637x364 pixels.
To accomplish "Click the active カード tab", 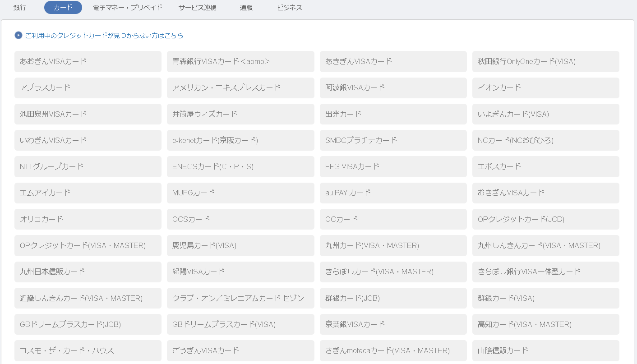I will (x=63, y=8).
